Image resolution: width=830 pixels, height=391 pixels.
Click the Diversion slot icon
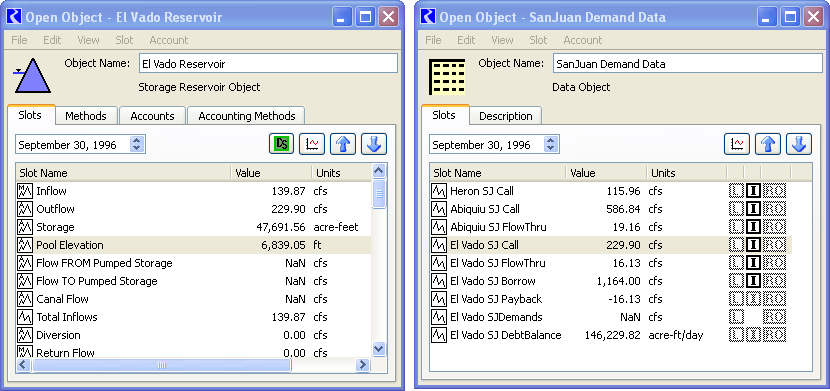(x=25, y=335)
